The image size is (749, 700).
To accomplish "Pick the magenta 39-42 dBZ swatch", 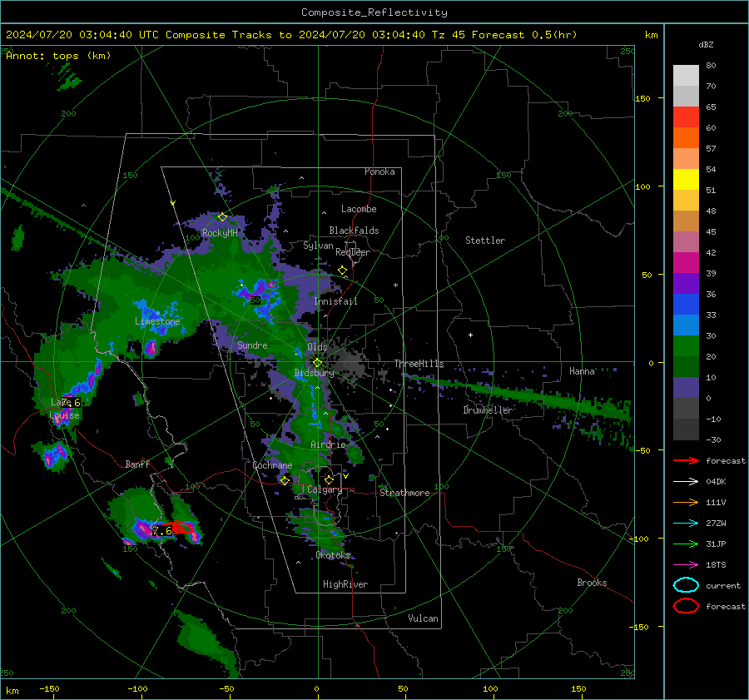I will [686, 263].
